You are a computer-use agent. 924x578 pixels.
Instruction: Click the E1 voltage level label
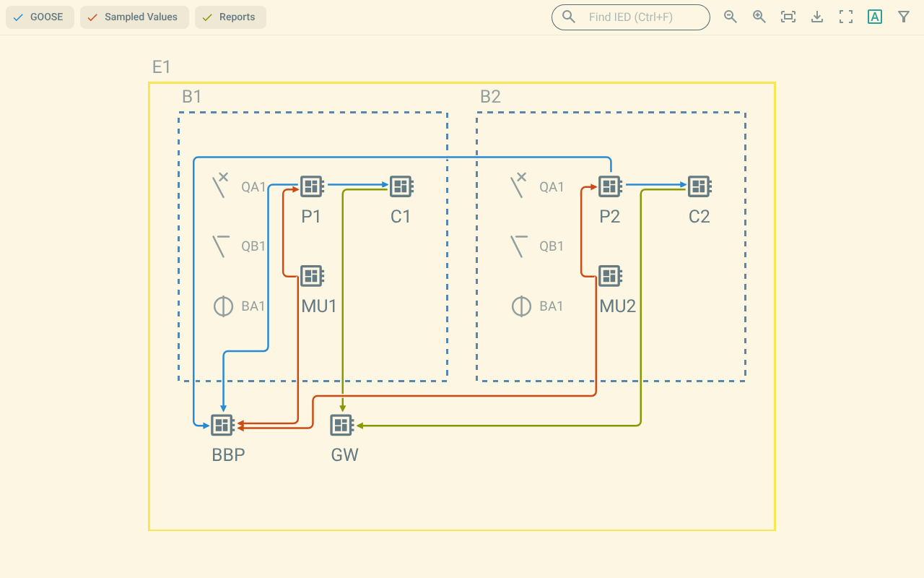coord(162,67)
